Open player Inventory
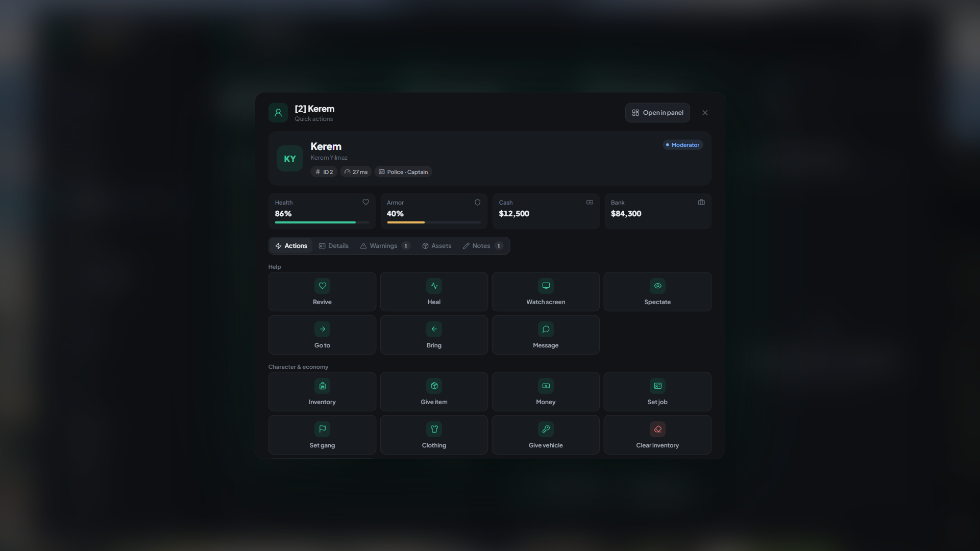The image size is (980, 551). pyautogui.click(x=322, y=392)
